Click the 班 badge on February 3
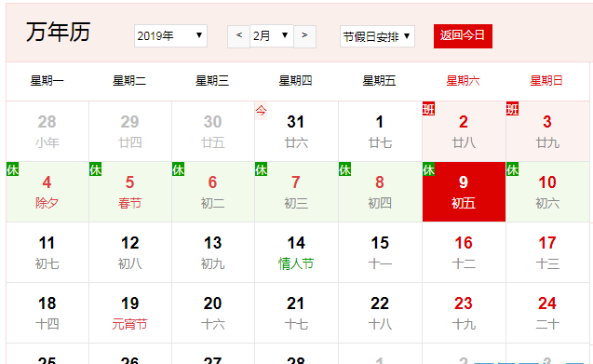The height and width of the screenshot is (364, 593). (x=512, y=109)
